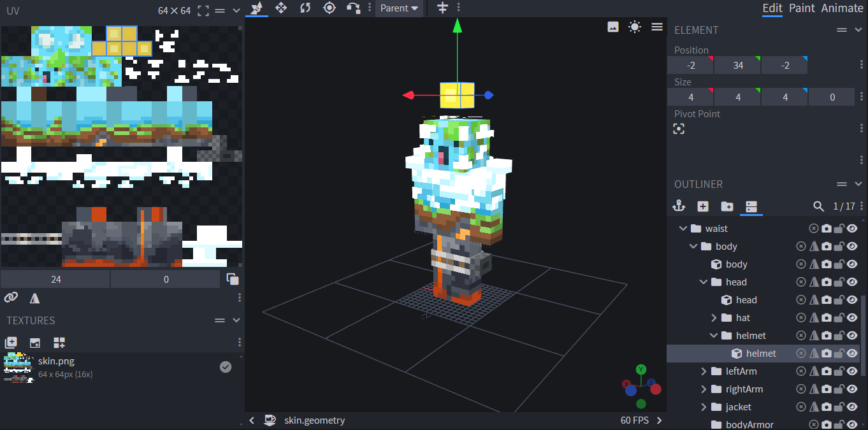This screenshot has width=868, height=430.
Task: Expand the rightArm group arrow
Action: coord(704,389)
